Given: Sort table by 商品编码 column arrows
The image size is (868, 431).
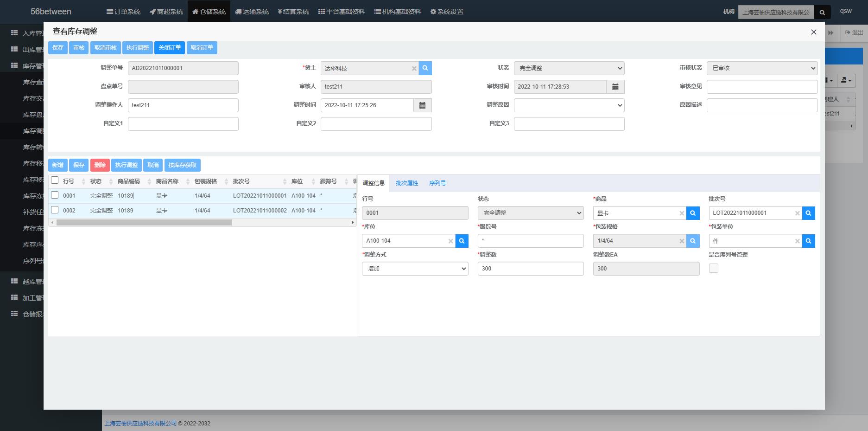Looking at the screenshot, I should tap(149, 181).
